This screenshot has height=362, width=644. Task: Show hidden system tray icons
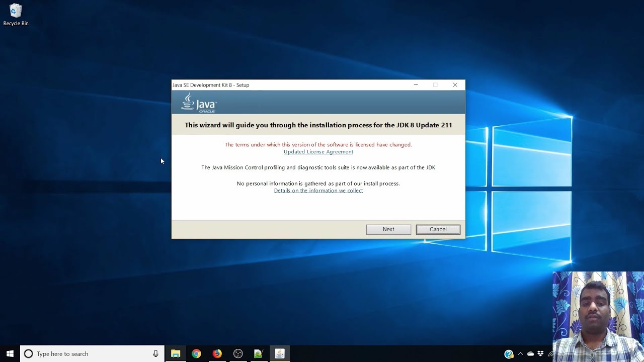[x=520, y=354]
